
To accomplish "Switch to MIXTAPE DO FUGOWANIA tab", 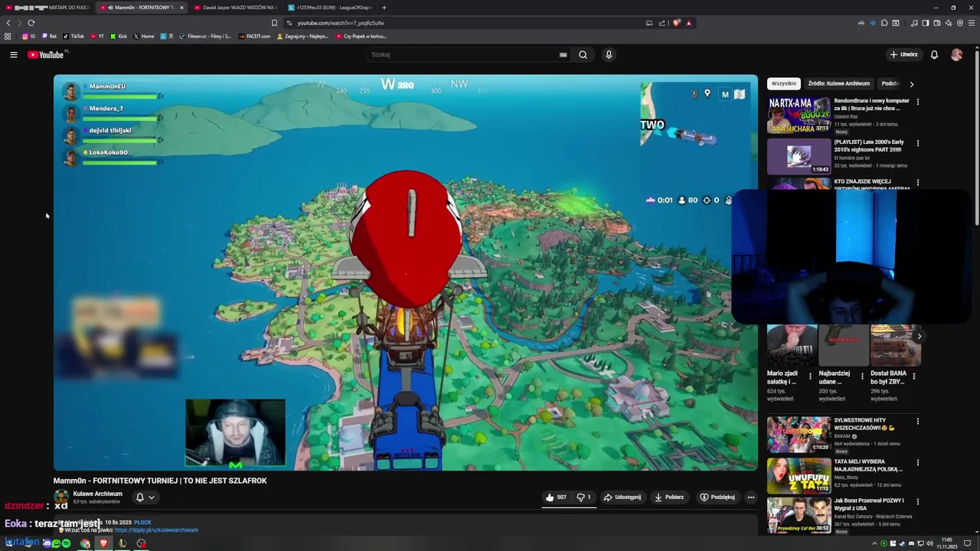I will point(47,8).
